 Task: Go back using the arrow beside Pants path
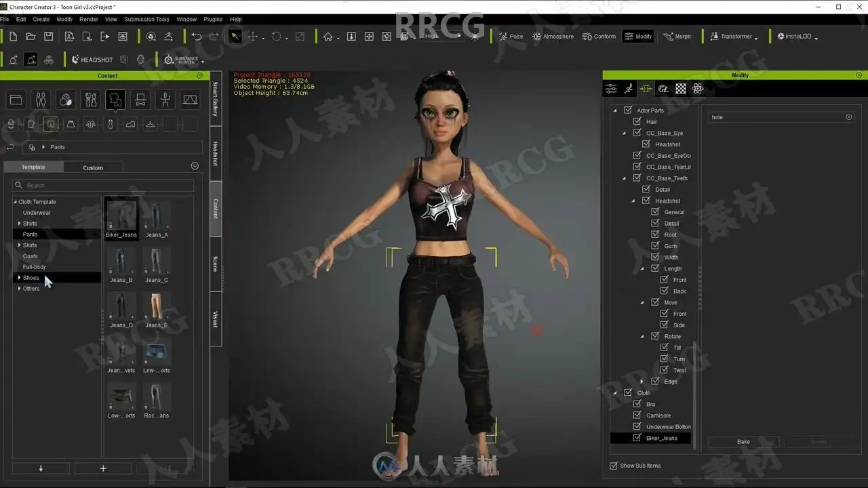click(10, 147)
